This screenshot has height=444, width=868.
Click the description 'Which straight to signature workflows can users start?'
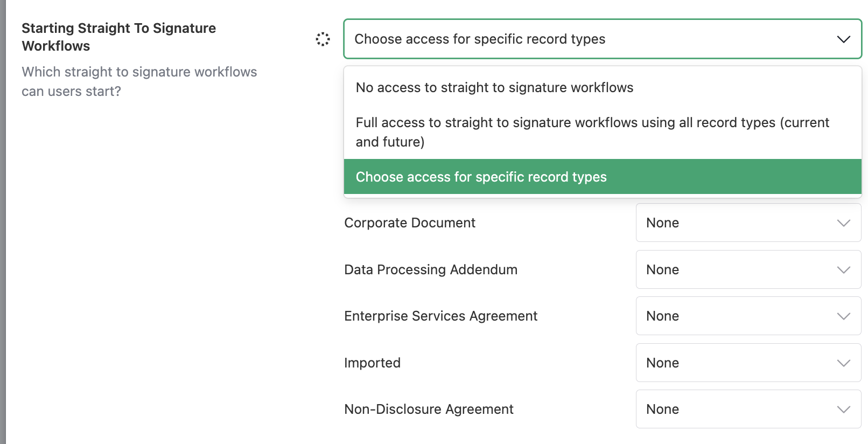click(x=139, y=81)
